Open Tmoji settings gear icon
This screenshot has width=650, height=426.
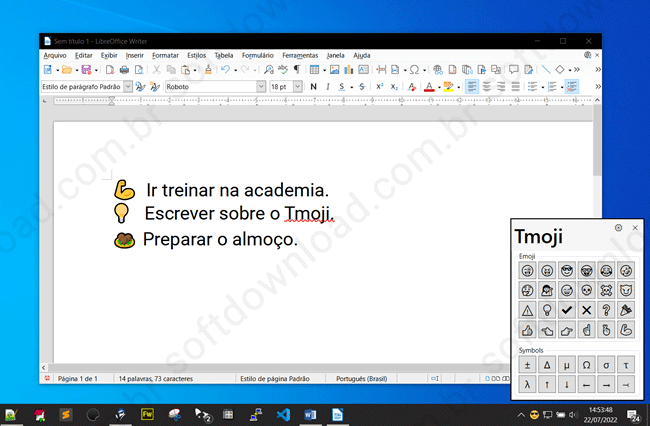[x=618, y=228]
